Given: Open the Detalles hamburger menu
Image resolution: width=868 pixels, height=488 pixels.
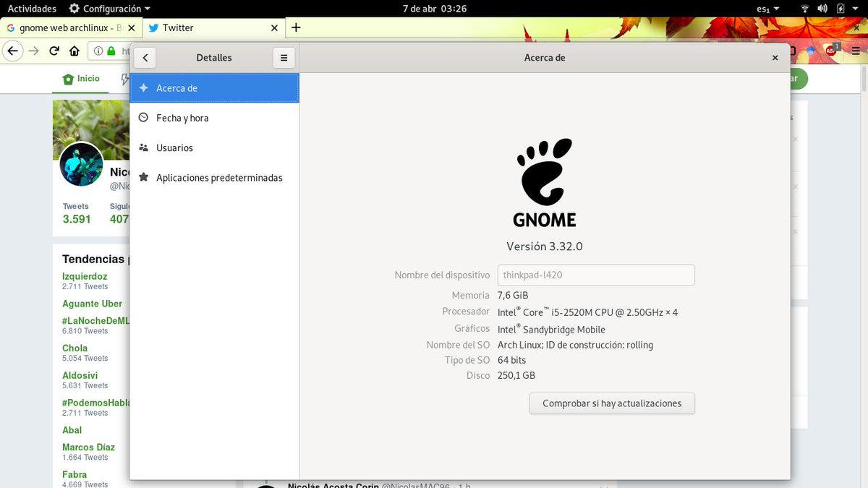Looking at the screenshot, I should 284,58.
